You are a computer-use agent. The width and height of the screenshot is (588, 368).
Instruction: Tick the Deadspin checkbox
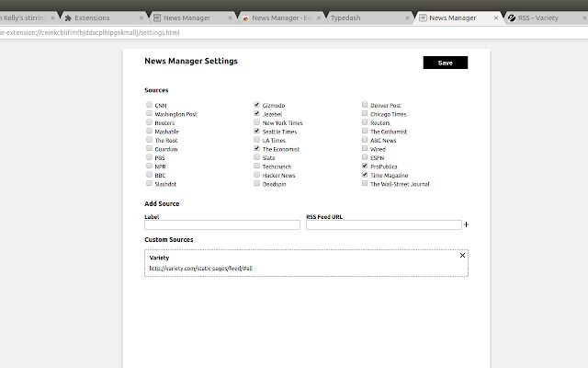tap(257, 183)
